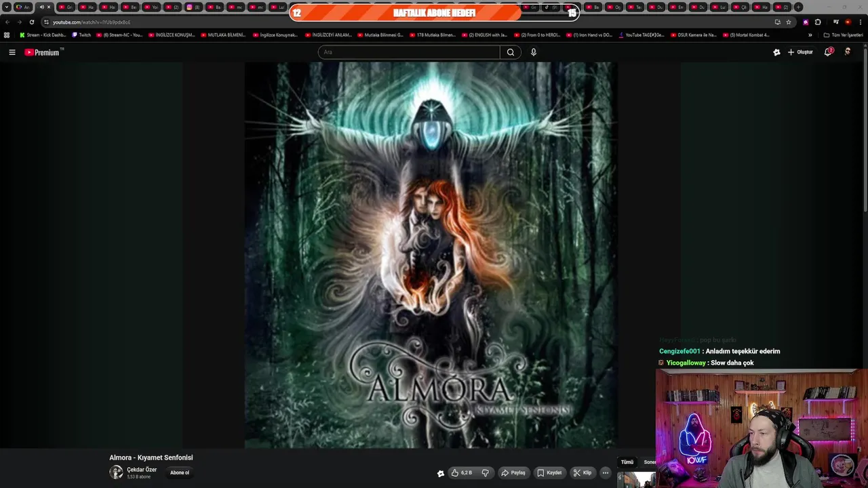Viewport: 868px width, 488px height.
Task: Click chat message from Yicogalloway
Action: (706, 363)
